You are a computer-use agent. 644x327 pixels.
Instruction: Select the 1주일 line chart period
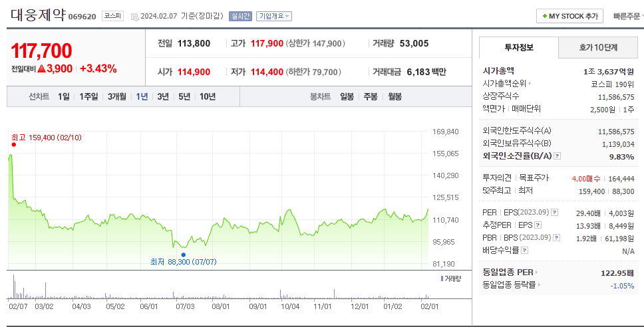point(88,96)
